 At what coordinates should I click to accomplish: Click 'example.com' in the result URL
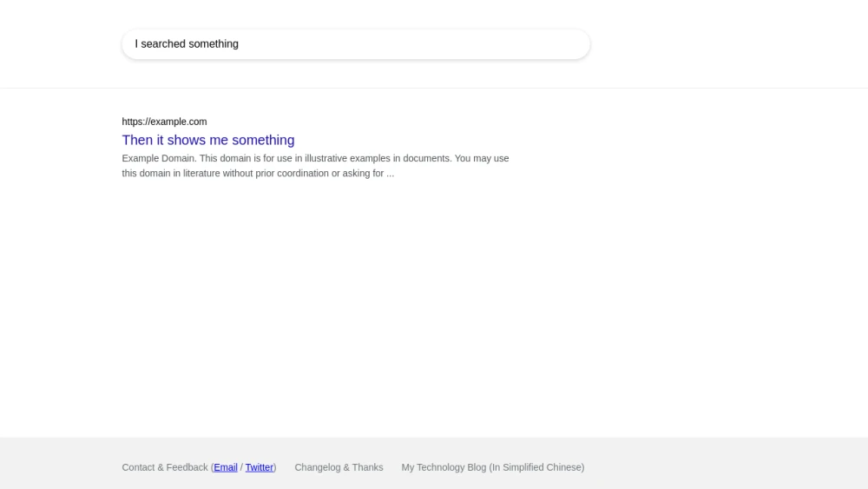pyautogui.click(x=179, y=122)
